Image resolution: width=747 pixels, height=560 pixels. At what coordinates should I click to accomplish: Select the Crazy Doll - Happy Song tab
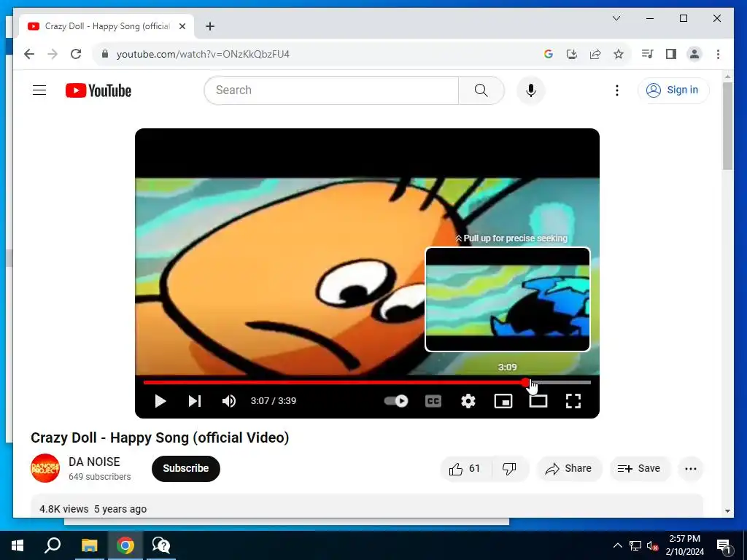point(107,26)
